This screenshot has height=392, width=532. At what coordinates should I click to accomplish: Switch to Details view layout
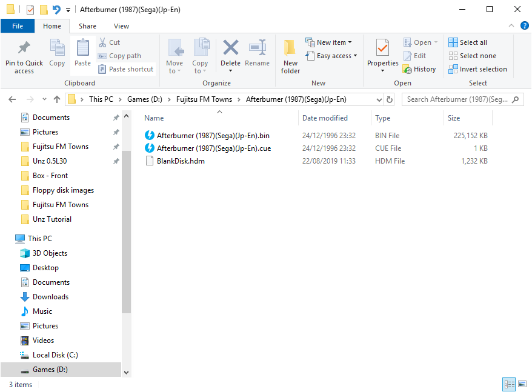pos(508,384)
